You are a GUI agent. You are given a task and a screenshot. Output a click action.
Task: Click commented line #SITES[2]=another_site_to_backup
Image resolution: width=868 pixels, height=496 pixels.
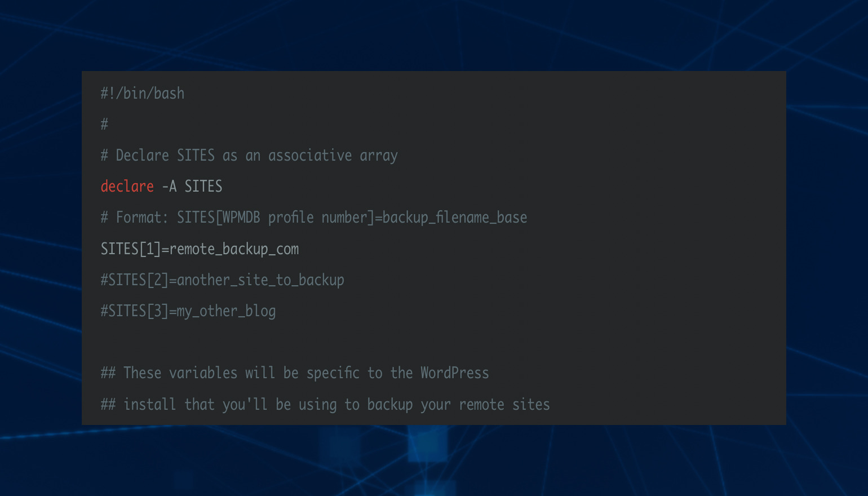pyautogui.click(x=222, y=280)
